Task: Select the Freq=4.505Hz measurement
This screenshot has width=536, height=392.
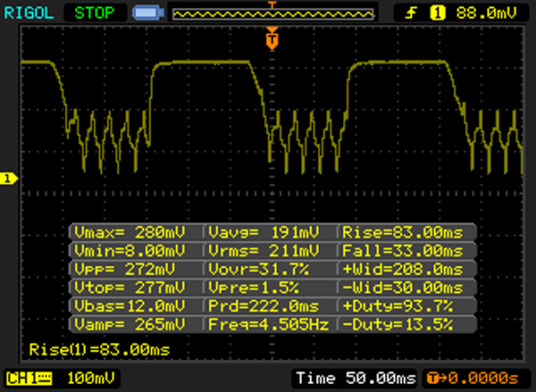Action: [x=268, y=324]
